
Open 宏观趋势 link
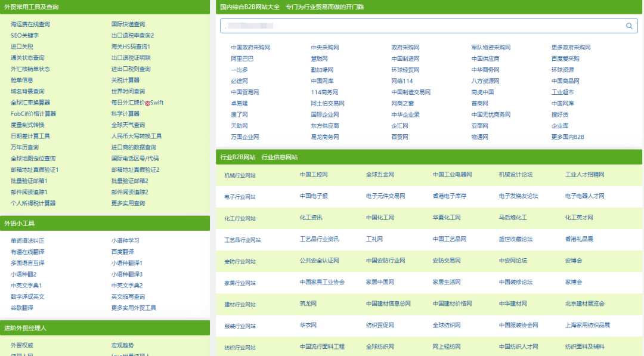[x=122, y=345]
